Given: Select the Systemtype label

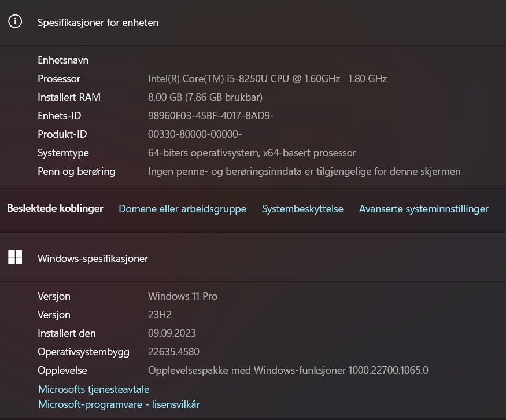Looking at the screenshot, I should tap(63, 153).
